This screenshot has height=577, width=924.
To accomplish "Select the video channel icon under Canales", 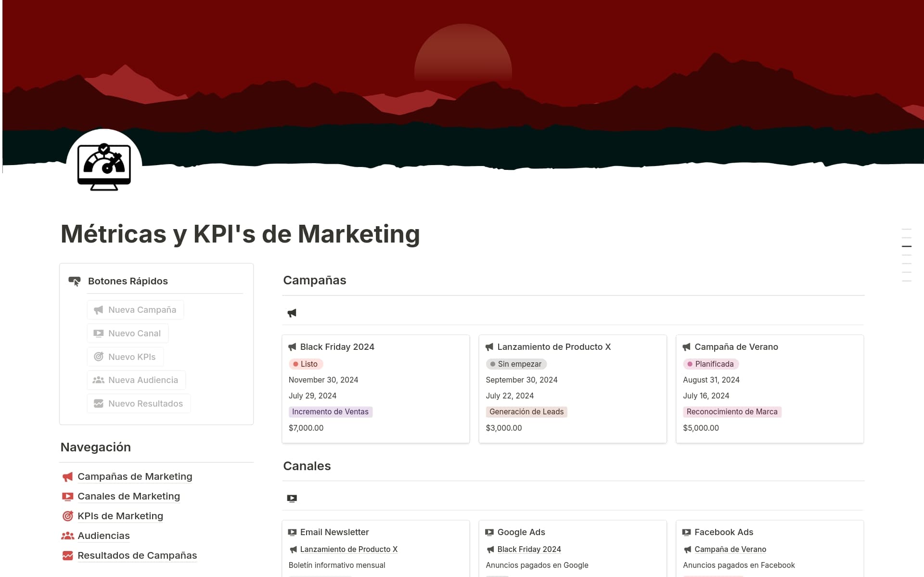I will click(x=292, y=499).
